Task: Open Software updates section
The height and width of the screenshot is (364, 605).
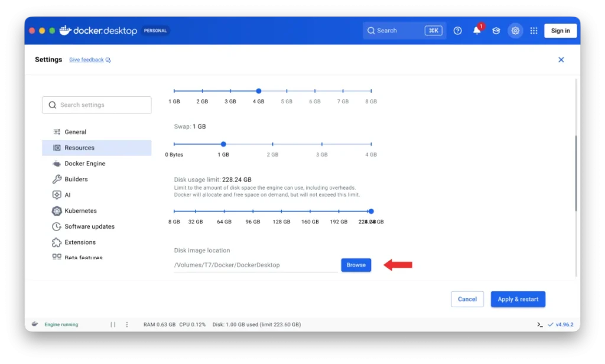Action: point(96,226)
